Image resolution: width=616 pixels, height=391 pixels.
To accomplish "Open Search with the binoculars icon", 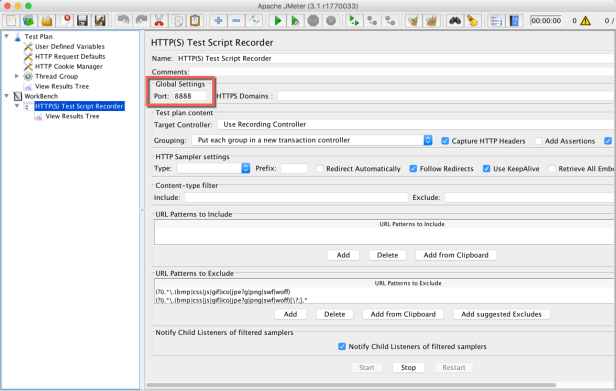I will click(455, 20).
